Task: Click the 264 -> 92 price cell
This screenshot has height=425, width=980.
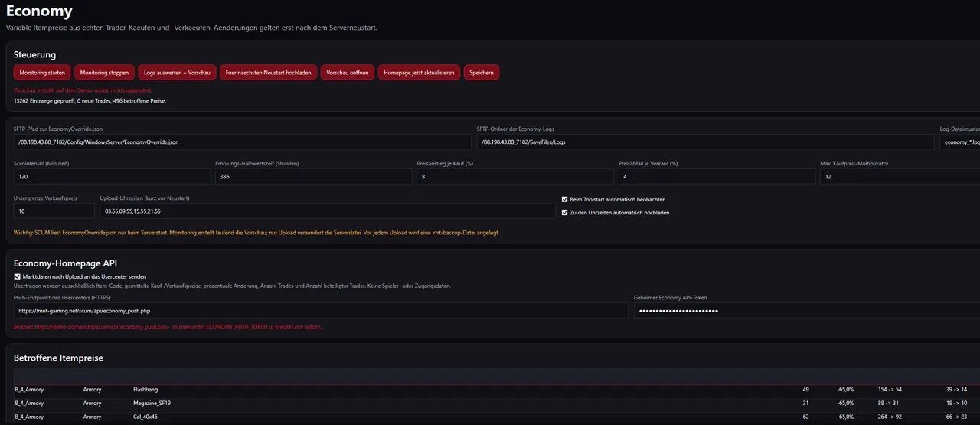Action: click(x=890, y=417)
